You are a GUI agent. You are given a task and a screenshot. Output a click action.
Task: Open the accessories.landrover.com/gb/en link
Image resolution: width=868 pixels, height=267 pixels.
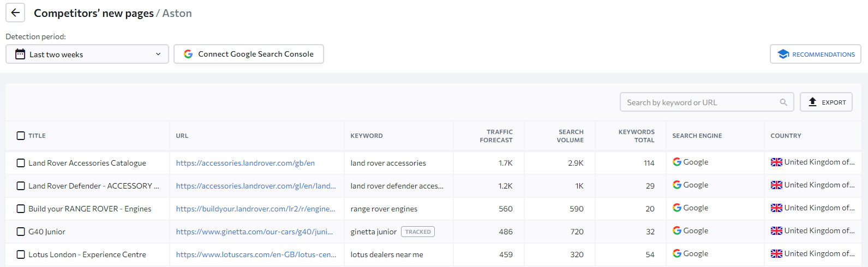[x=245, y=163]
